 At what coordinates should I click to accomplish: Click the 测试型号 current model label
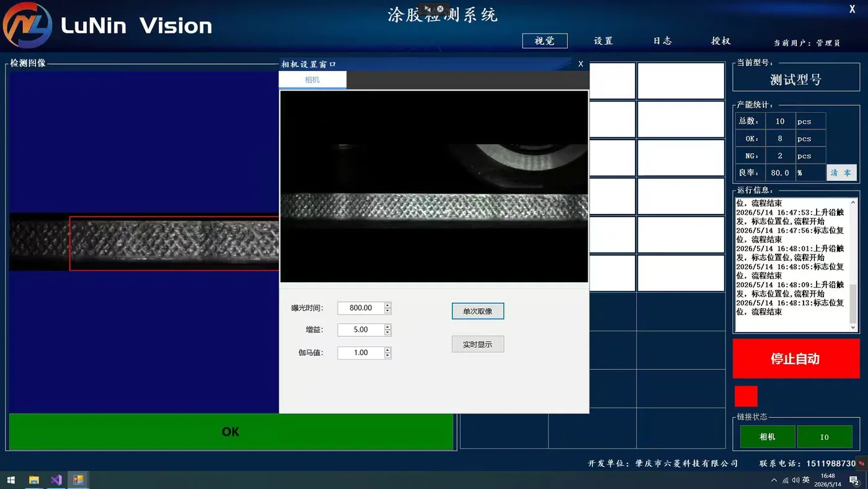[795, 79]
